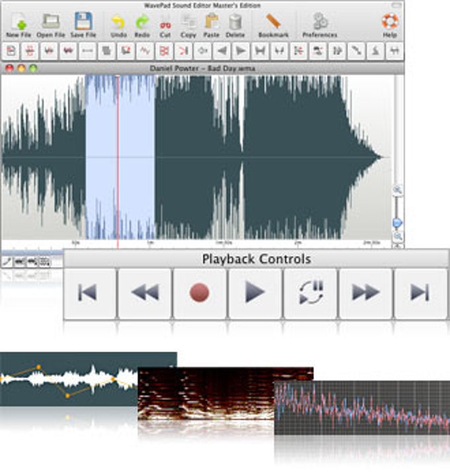Viewport: 450px width, 476px height.
Task: Click the 2m mark on the time ruler
Action: (298, 242)
